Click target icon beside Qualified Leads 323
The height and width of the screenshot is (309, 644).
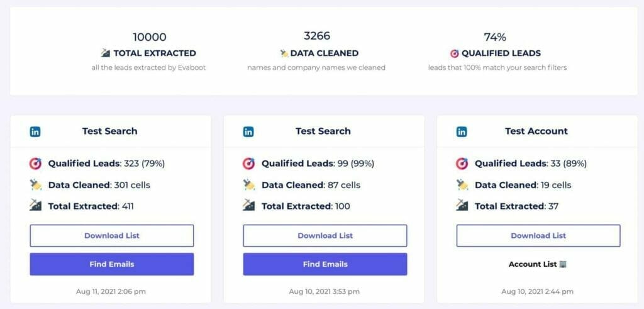tap(36, 164)
